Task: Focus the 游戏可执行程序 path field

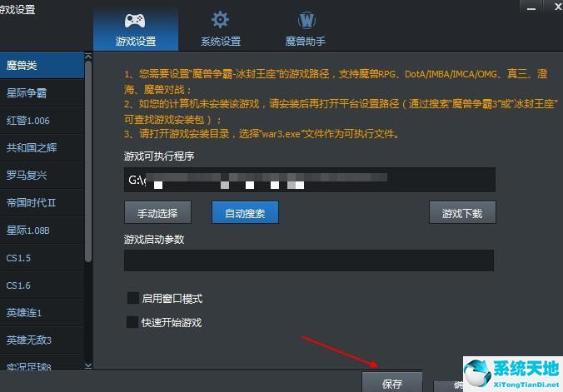Action: (310, 180)
